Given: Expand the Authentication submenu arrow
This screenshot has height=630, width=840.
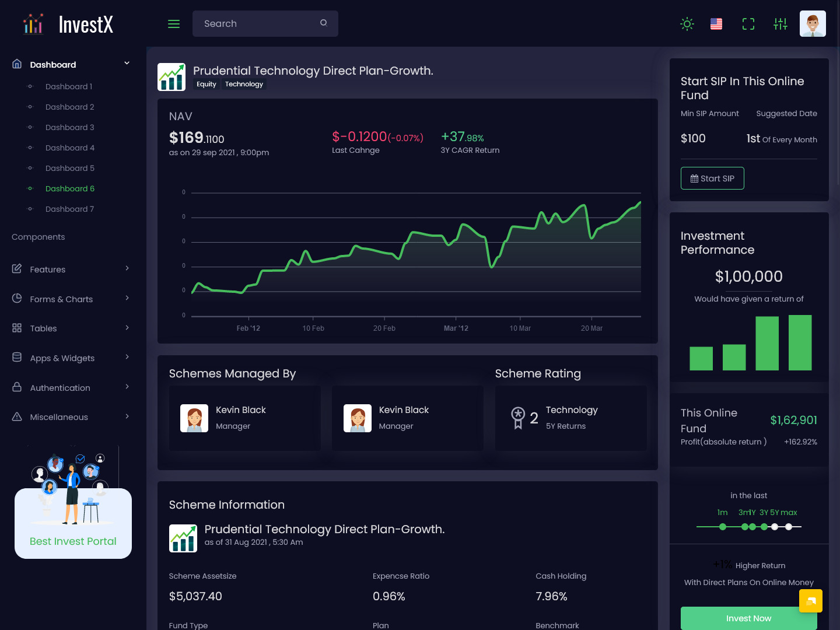Looking at the screenshot, I should coord(127,387).
